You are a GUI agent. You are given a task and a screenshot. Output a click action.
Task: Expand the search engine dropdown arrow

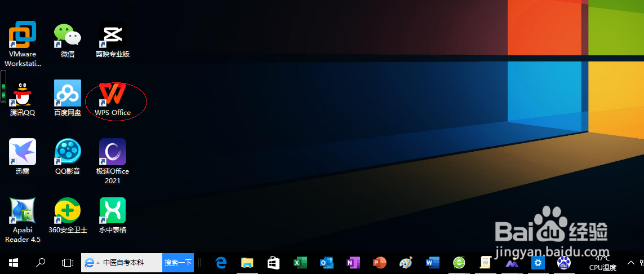point(98,263)
